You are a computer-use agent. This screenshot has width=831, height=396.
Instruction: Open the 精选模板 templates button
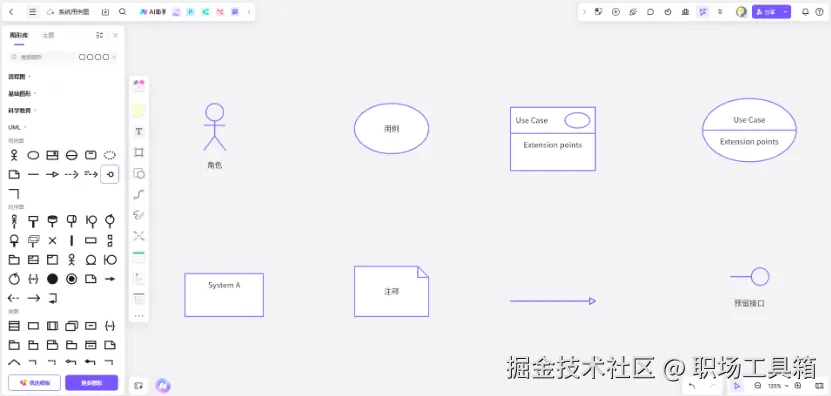pos(34,383)
